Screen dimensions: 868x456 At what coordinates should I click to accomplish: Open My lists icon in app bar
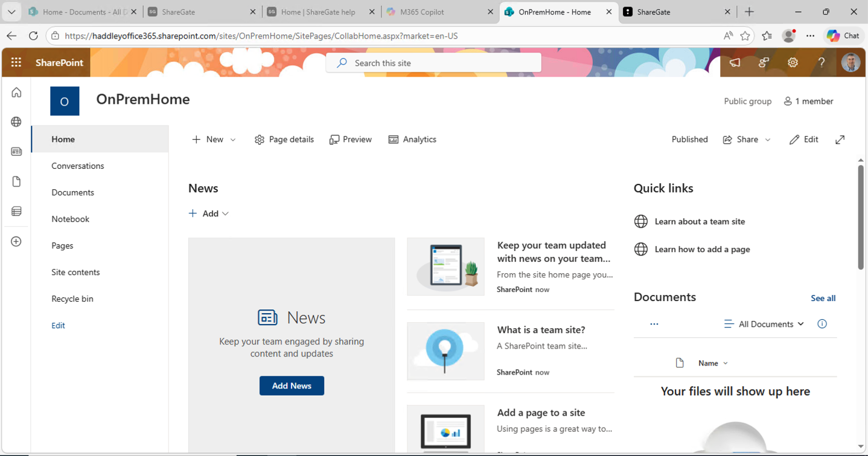[x=16, y=211]
